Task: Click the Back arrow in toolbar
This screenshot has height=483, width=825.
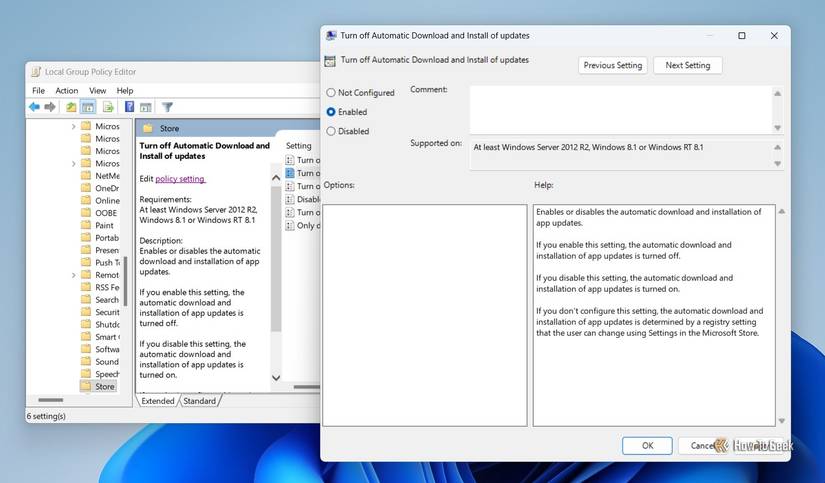Action: point(34,107)
